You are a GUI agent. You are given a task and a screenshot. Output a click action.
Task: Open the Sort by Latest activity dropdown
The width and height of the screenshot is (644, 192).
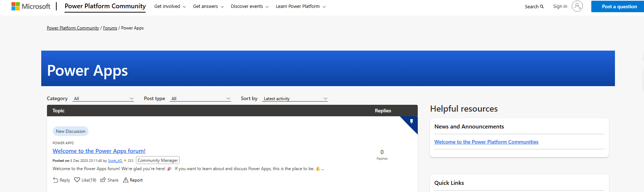295,98
